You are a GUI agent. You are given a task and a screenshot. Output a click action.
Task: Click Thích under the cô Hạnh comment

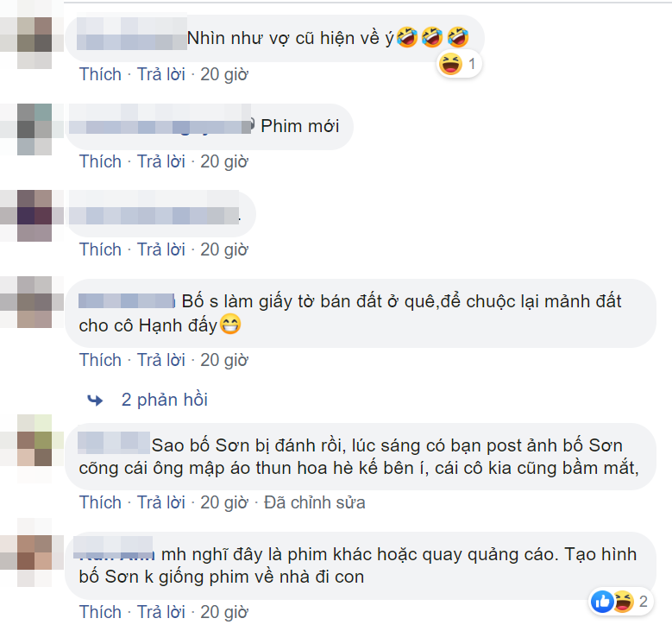click(x=100, y=360)
